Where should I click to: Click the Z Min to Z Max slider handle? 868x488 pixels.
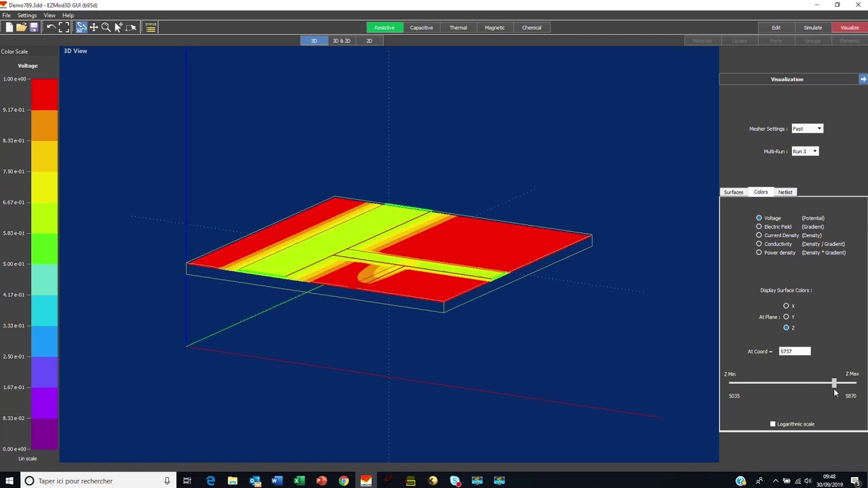(834, 384)
